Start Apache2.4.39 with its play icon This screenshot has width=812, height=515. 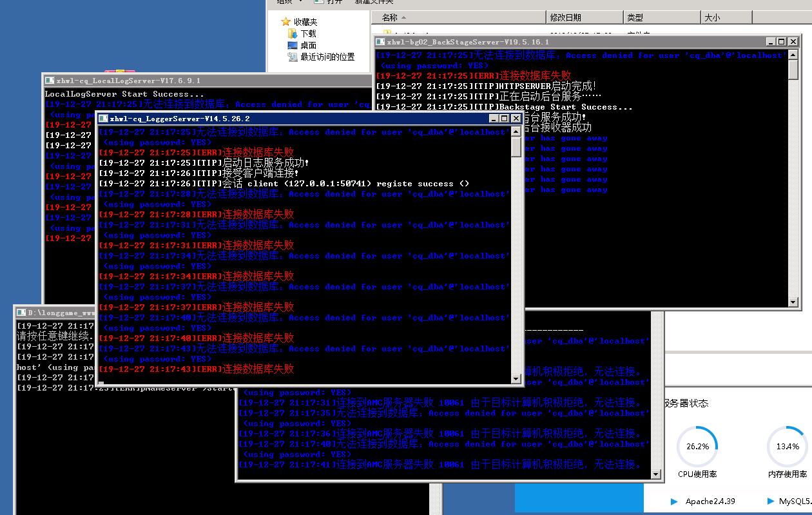tap(674, 501)
